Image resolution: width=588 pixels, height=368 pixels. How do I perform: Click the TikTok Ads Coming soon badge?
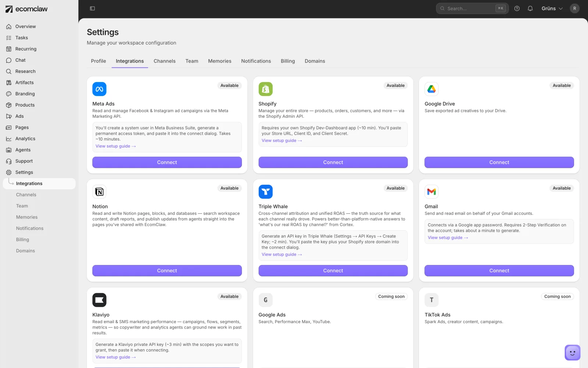pyautogui.click(x=557, y=297)
